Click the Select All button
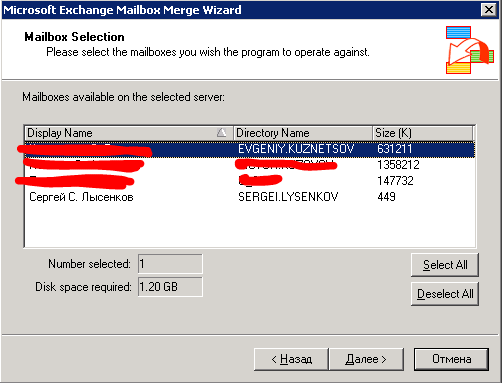 [x=445, y=265]
